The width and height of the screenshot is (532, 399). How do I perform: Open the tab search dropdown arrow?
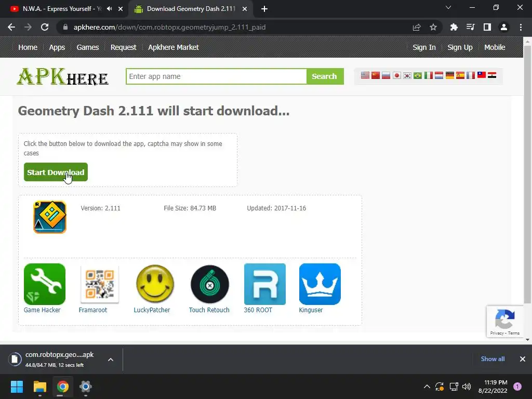448,7
